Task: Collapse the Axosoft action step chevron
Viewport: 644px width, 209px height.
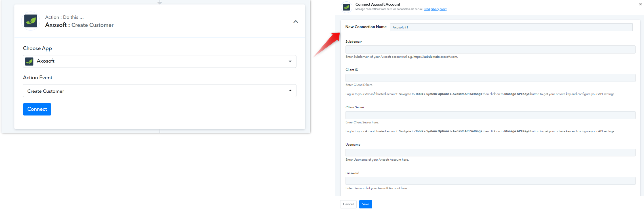Action: coord(296,22)
